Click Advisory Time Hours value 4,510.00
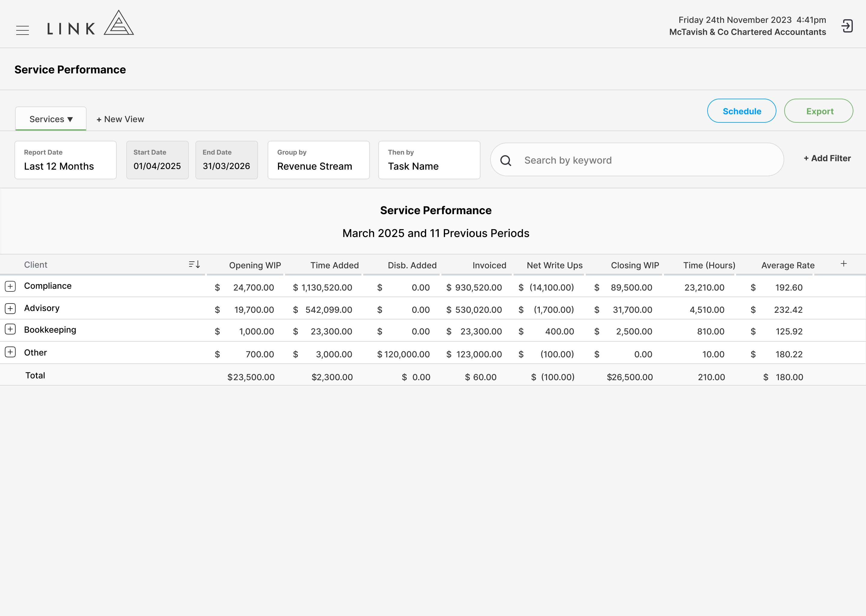The height and width of the screenshot is (616, 866). tap(707, 310)
